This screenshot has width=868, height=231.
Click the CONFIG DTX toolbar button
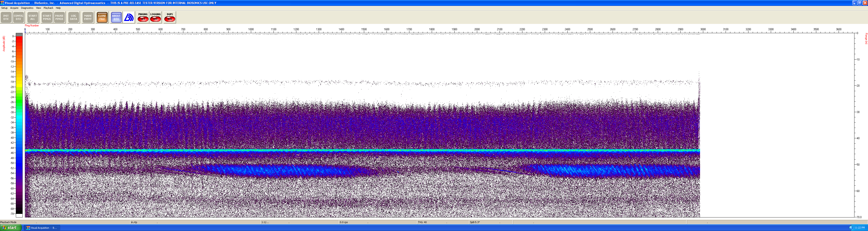pyautogui.click(x=19, y=18)
